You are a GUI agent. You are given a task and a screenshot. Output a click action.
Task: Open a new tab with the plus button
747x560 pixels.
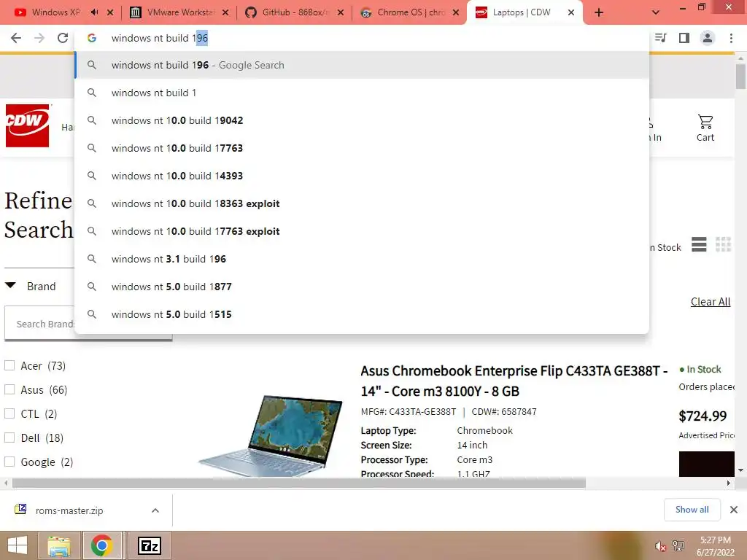(x=599, y=13)
